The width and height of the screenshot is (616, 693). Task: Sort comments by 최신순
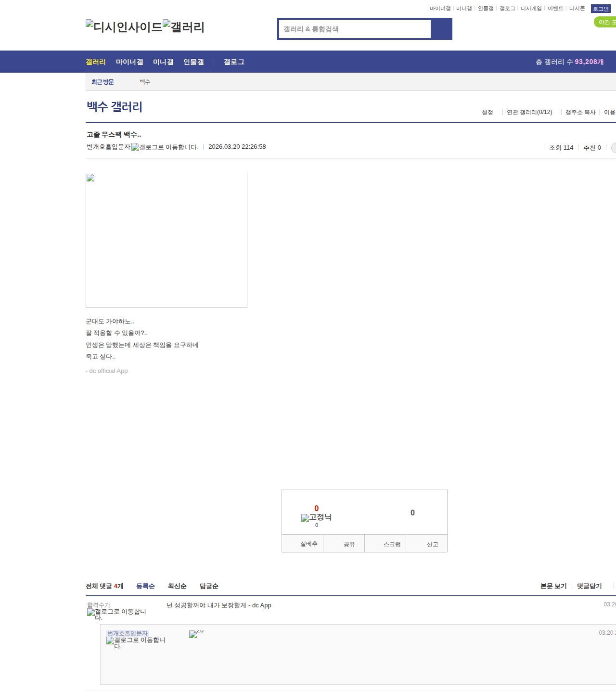tap(177, 586)
